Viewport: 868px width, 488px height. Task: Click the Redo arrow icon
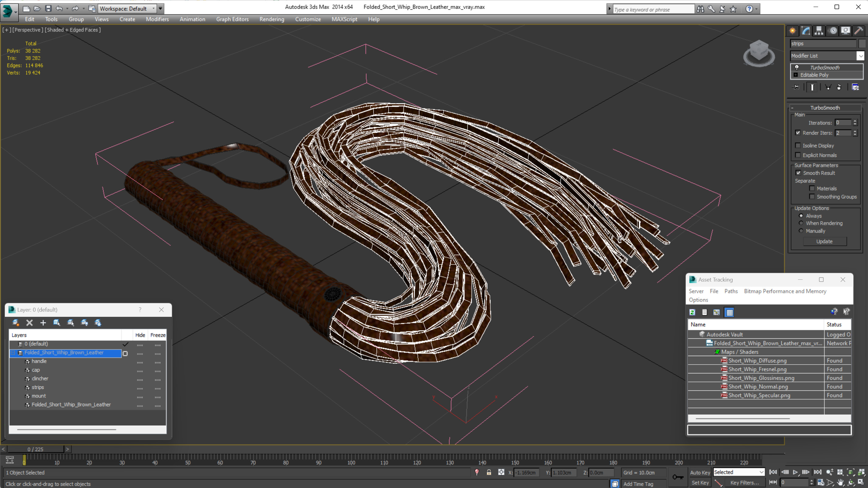tap(75, 9)
